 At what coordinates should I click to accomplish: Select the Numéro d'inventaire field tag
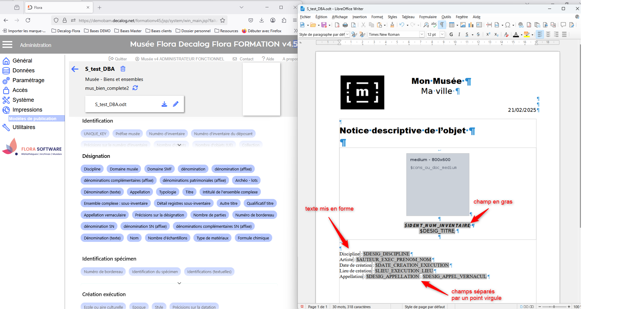coord(167,134)
